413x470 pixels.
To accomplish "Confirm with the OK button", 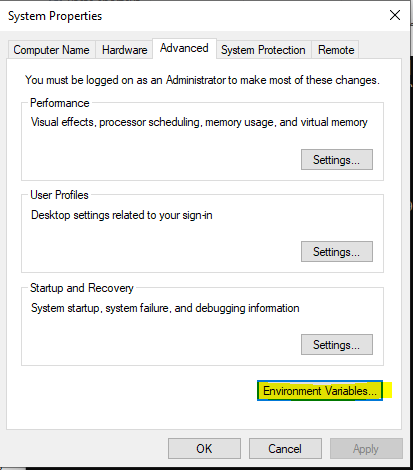I will [x=204, y=449].
